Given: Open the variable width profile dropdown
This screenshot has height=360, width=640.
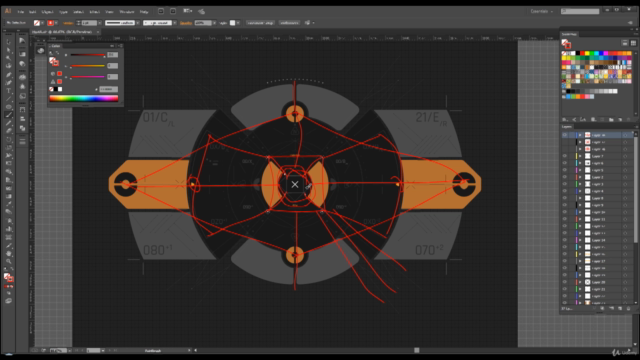Looking at the screenshot, I should tap(138, 23).
